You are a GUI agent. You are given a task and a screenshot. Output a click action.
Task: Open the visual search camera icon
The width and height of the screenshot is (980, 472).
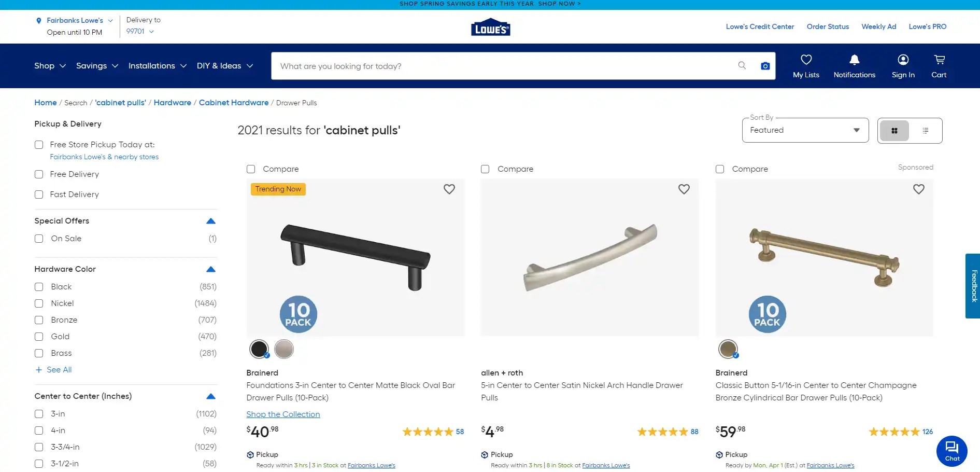765,66
